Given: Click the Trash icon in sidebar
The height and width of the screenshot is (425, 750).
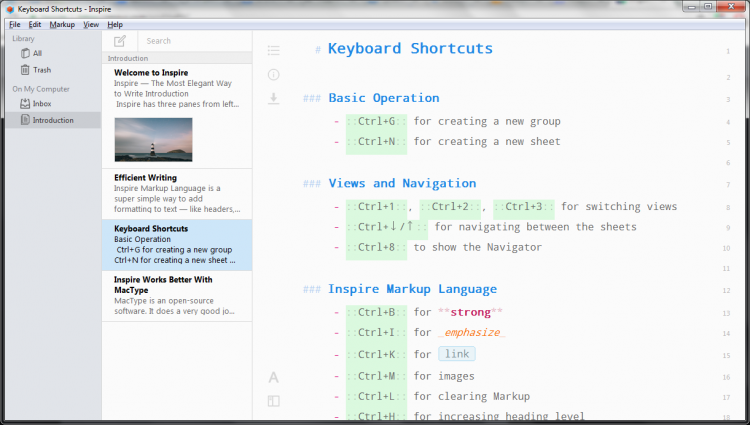Looking at the screenshot, I should pos(25,70).
